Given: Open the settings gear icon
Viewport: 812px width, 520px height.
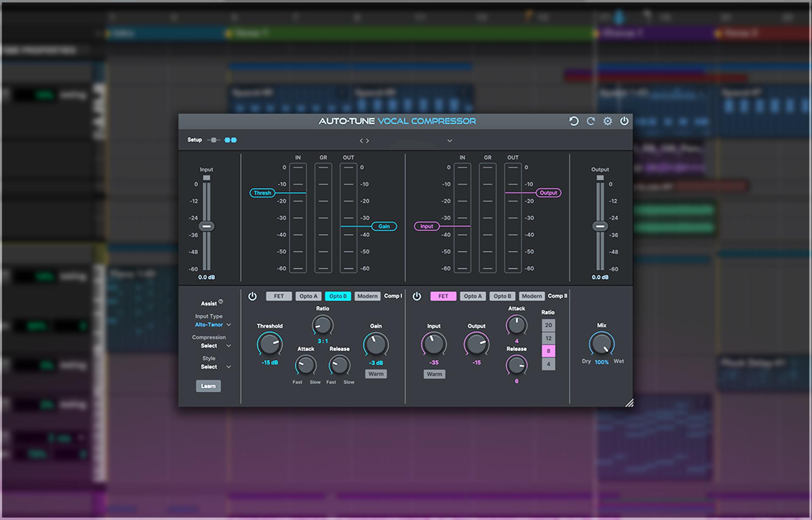Looking at the screenshot, I should 608,121.
